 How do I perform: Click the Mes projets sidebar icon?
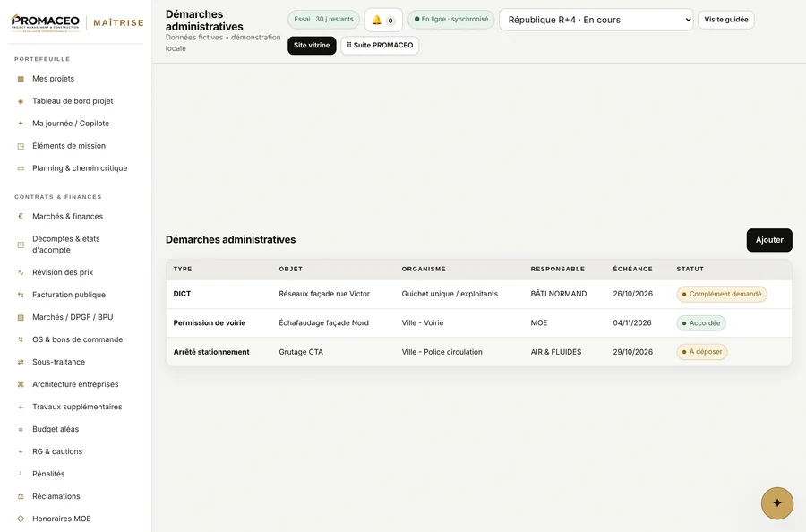pyautogui.click(x=21, y=79)
